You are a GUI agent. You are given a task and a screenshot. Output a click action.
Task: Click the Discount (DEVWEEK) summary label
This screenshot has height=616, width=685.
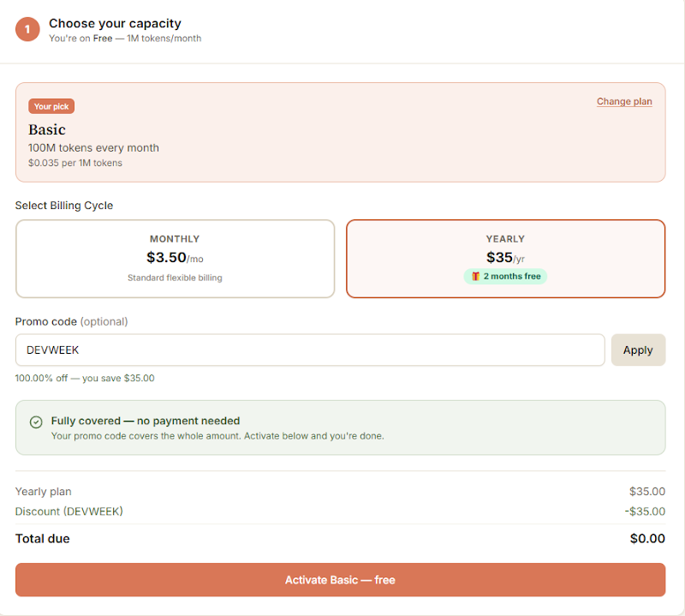click(x=69, y=511)
